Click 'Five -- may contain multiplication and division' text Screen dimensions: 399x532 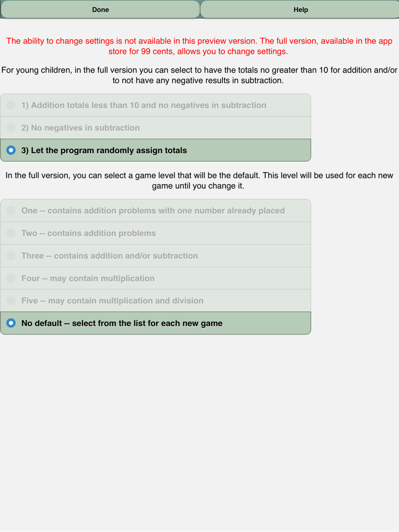[113, 301]
